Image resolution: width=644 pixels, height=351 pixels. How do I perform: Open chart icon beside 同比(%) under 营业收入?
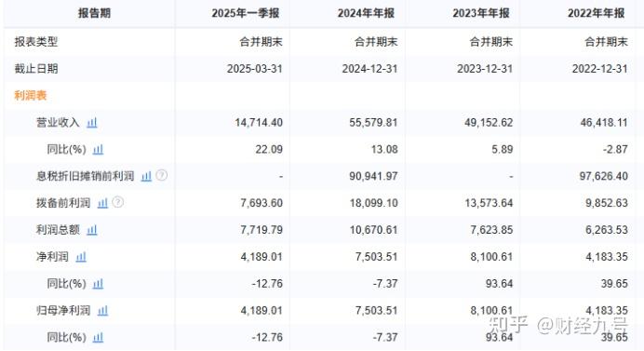98,149
